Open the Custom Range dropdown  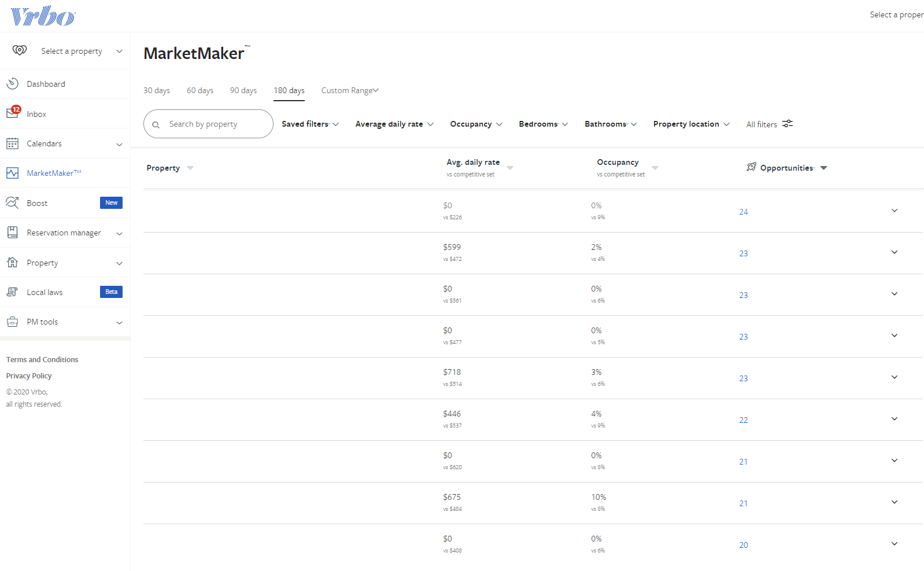[350, 90]
